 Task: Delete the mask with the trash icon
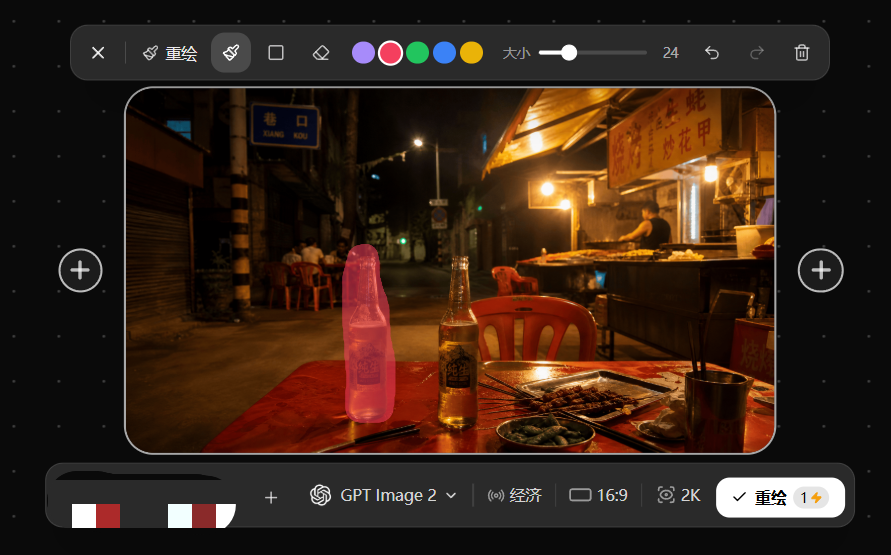[x=802, y=53]
